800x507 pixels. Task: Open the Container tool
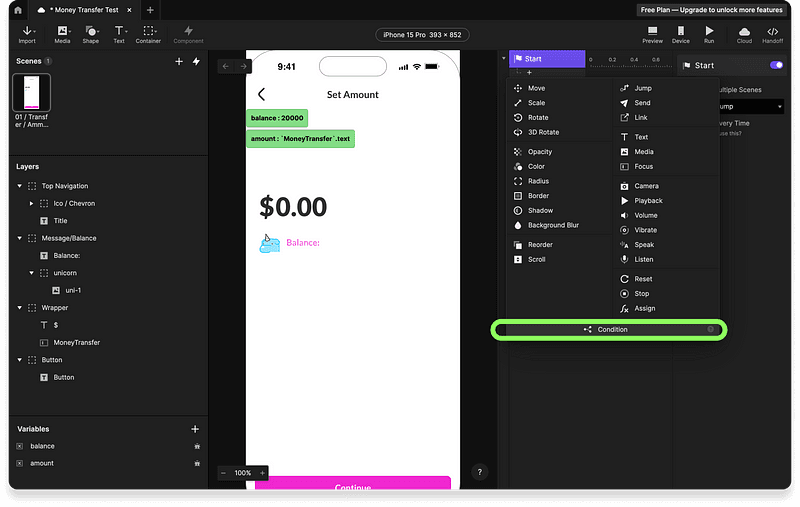[x=148, y=35]
